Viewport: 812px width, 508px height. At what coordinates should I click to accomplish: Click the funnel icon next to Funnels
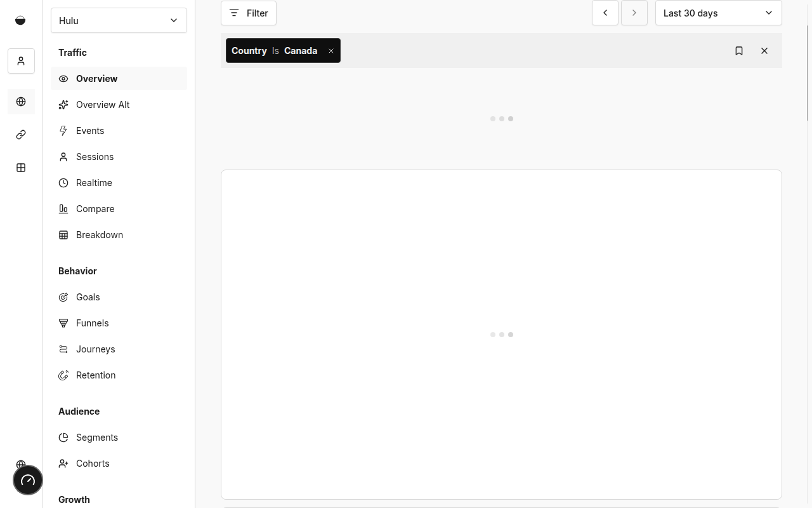pos(63,323)
